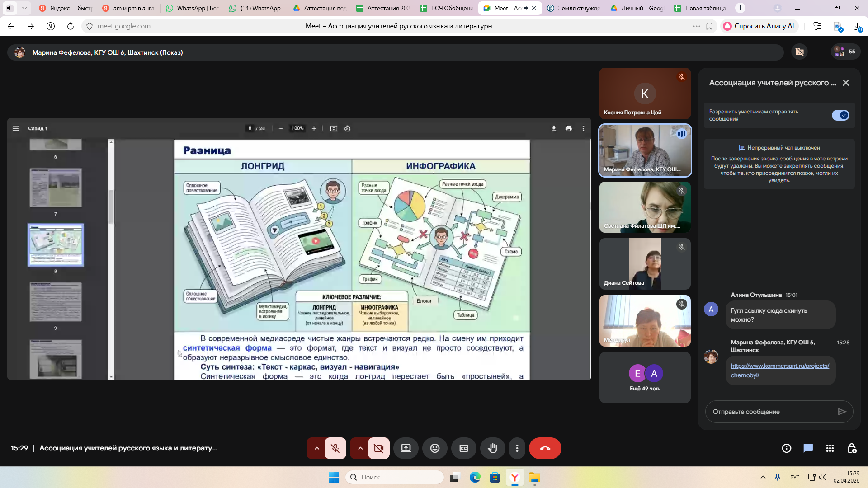Image resolution: width=868 pixels, height=488 pixels.
Task: Unmute the microphone button
Action: pos(335,448)
